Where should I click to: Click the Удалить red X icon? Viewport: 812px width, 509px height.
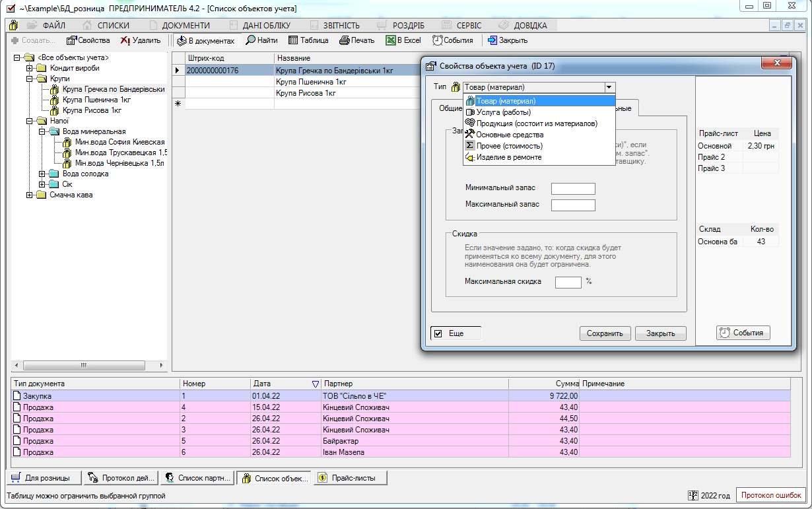point(125,40)
